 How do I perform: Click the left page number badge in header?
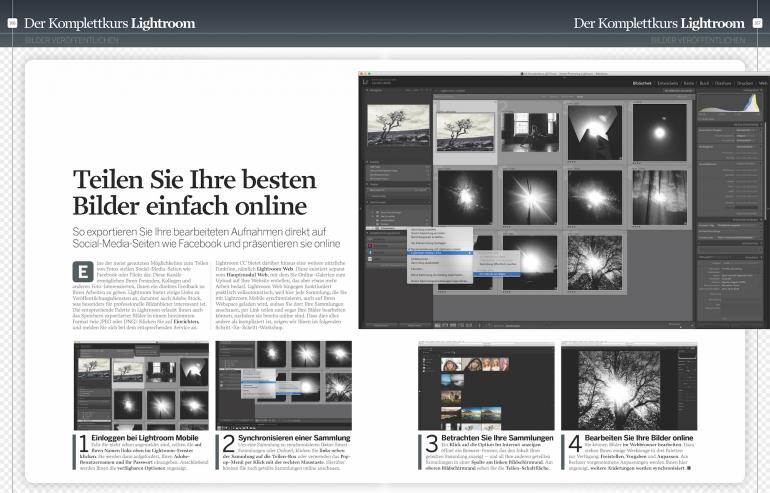pyautogui.click(x=12, y=23)
